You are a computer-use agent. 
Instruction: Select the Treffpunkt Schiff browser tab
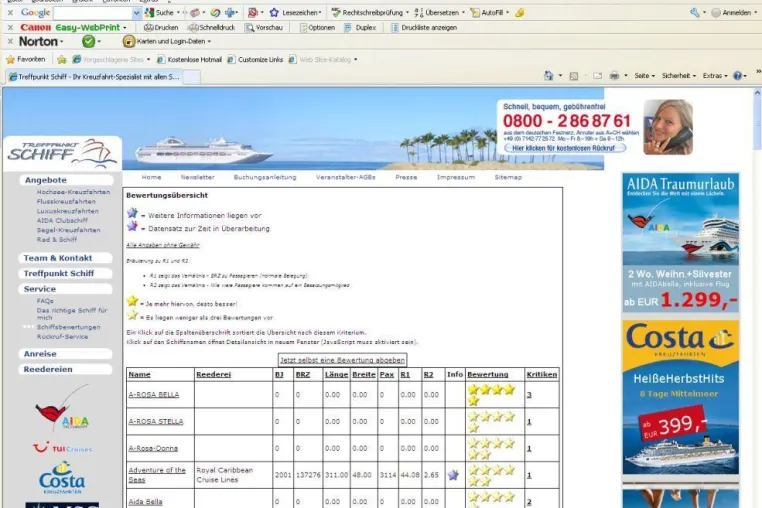click(94, 77)
